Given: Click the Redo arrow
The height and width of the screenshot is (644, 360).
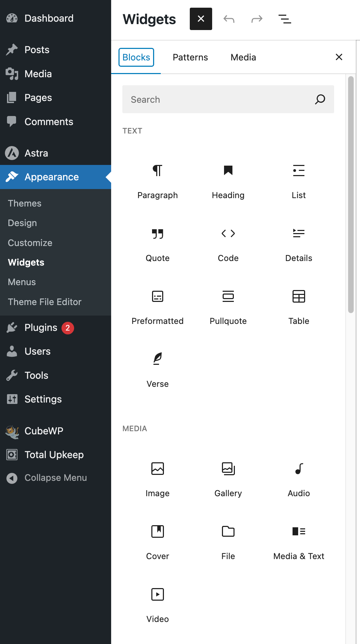Looking at the screenshot, I should coord(257,19).
